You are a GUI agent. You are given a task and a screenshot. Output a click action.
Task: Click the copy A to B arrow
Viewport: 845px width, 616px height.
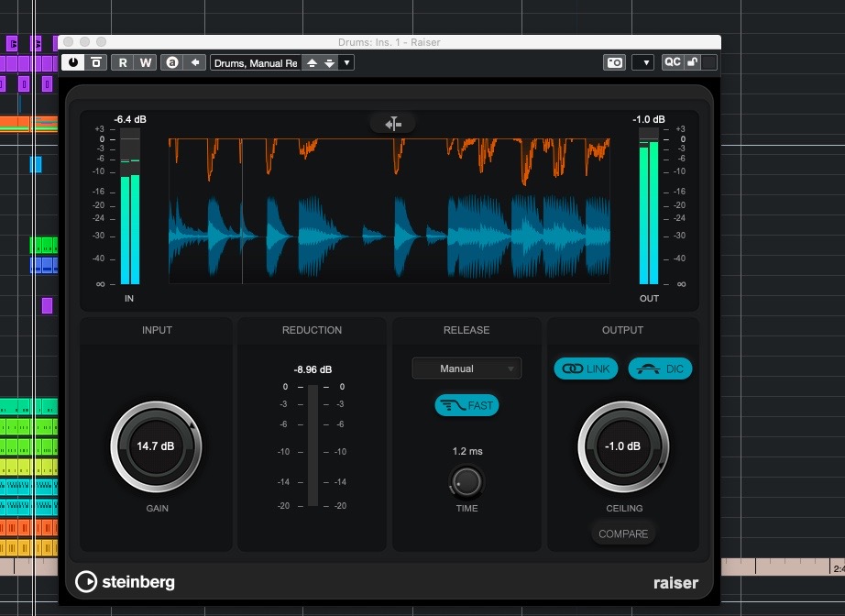(x=195, y=62)
